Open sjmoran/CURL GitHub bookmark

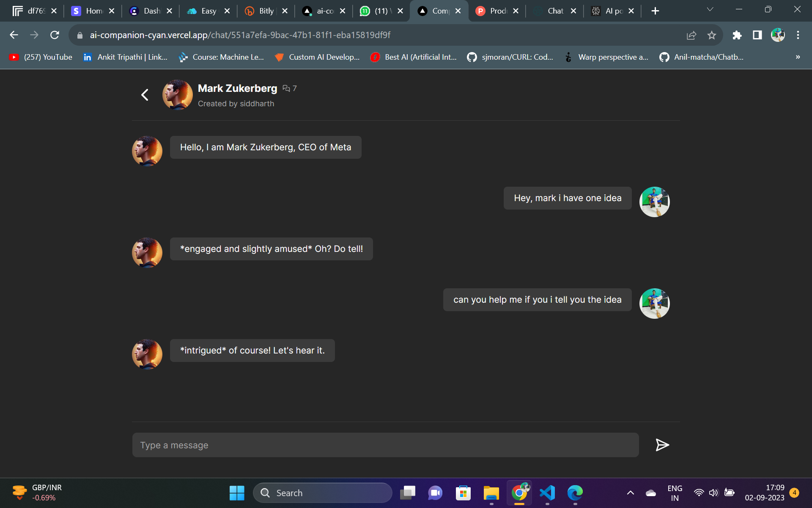tap(510, 57)
